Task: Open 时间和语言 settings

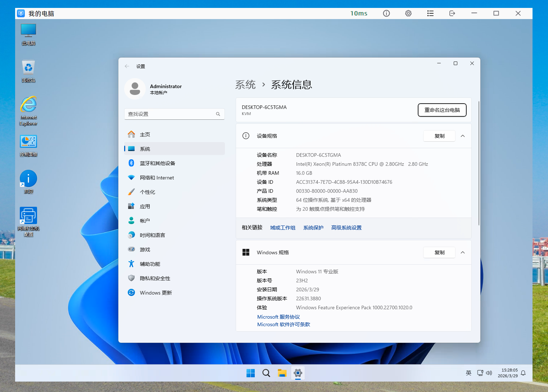Action: click(175, 235)
